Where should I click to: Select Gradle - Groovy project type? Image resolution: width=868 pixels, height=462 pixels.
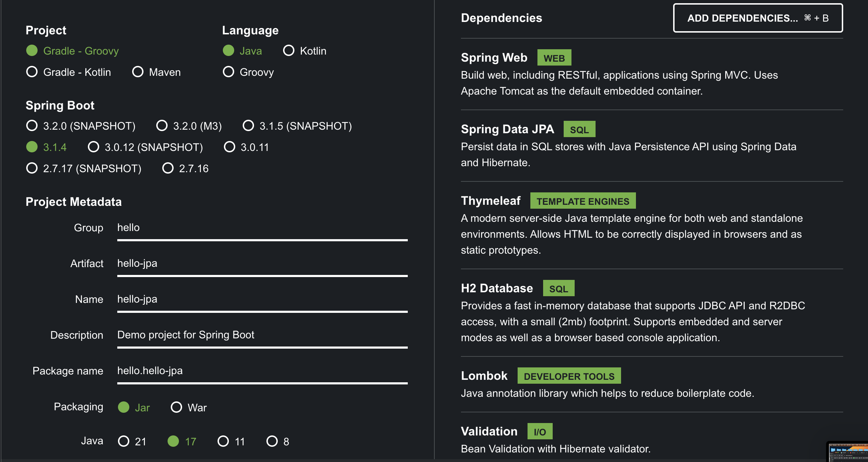coord(72,51)
